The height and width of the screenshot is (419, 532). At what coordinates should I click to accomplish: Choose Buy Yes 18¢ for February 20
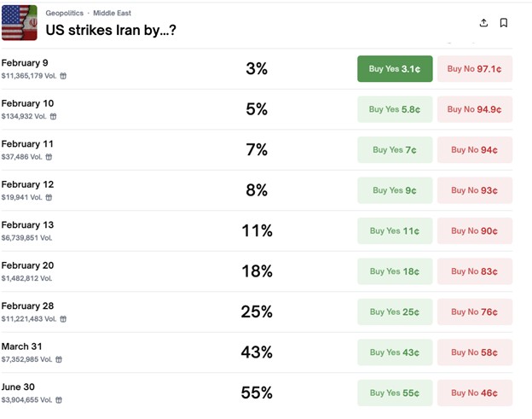(395, 271)
